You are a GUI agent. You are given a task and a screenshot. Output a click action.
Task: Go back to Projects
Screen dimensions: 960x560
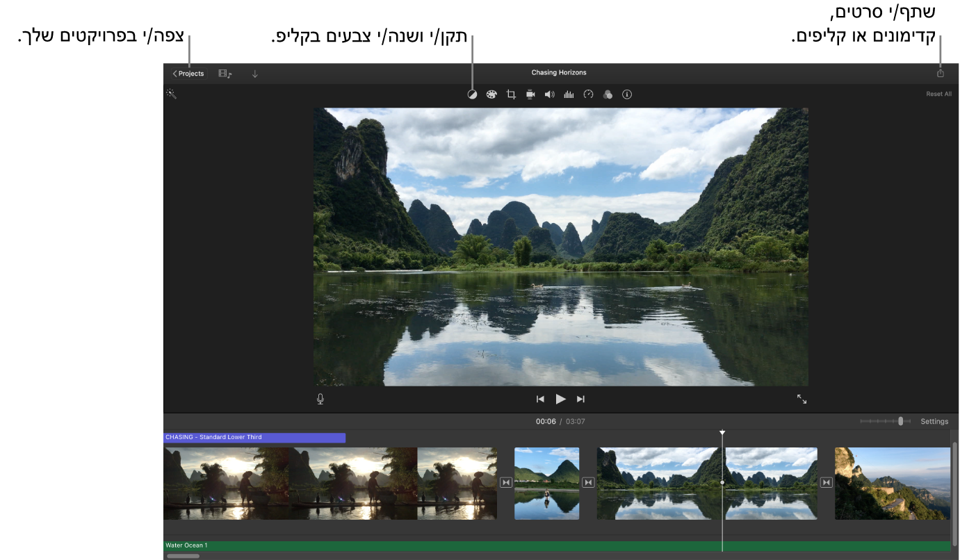pos(187,73)
